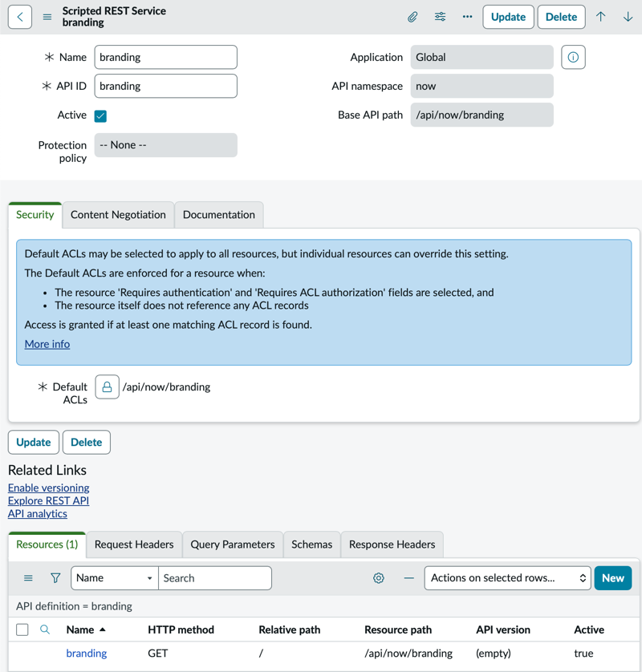Focus the Name input field
The width and height of the screenshot is (642, 672).
pos(165,57)
